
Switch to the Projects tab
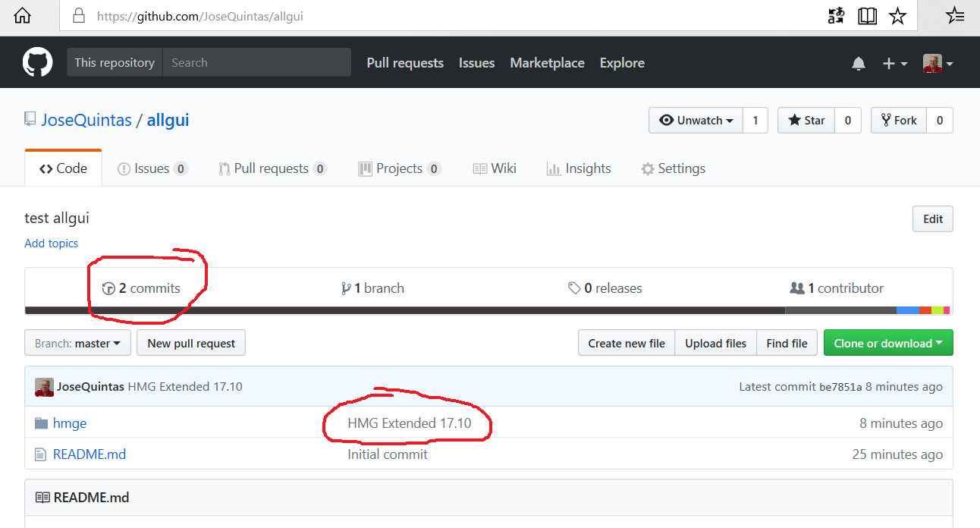[400, 168]
